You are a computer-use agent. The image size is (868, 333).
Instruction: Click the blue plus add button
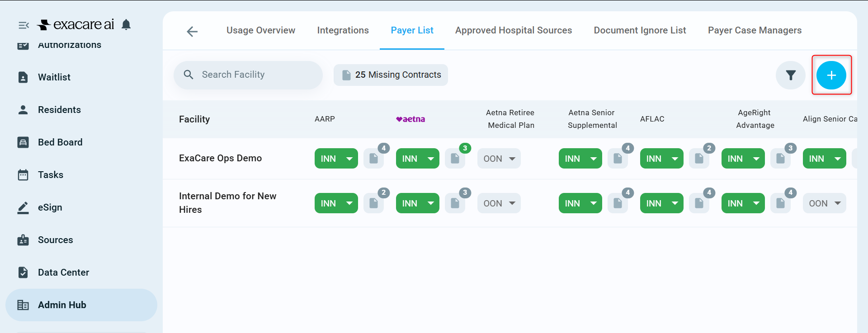[x=831, y=75]
